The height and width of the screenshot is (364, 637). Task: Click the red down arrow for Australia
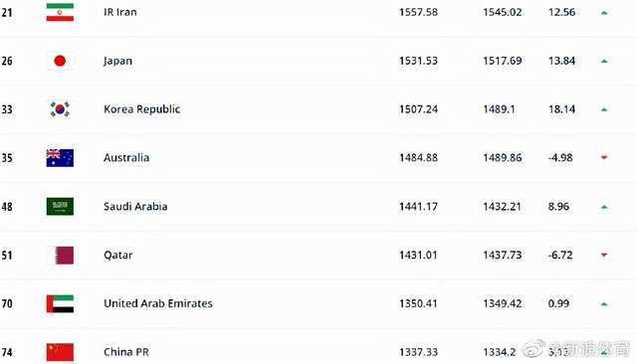(604, 157)
